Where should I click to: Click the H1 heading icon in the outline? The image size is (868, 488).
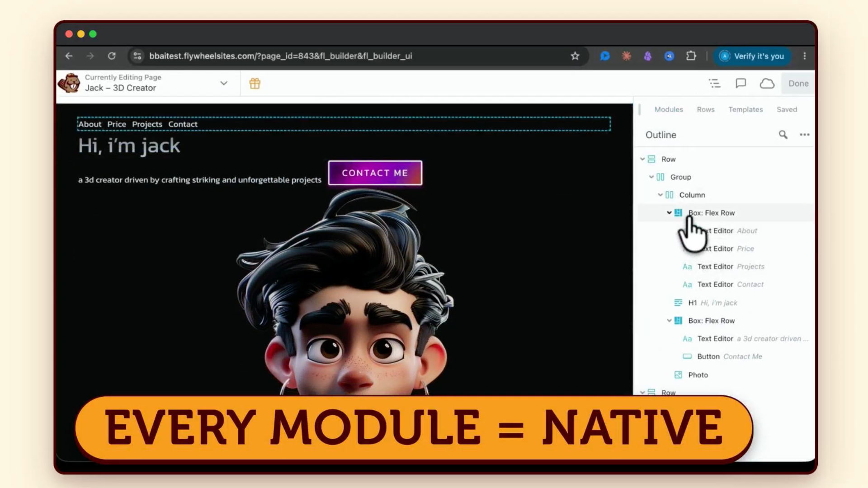point(678,303)
